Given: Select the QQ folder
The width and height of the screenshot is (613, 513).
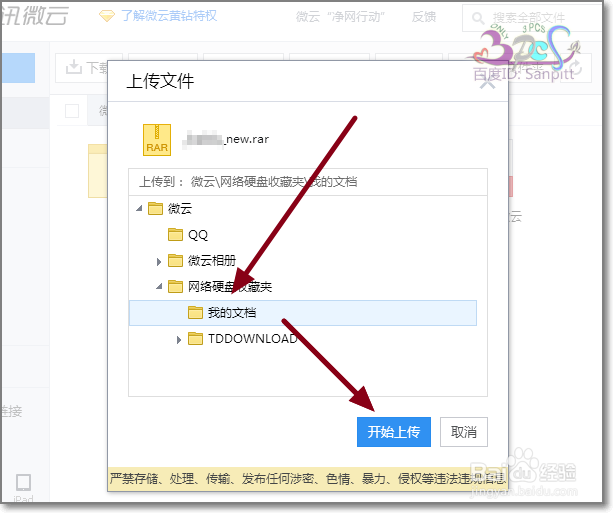Looking at the screenshot, I should 198,235.
